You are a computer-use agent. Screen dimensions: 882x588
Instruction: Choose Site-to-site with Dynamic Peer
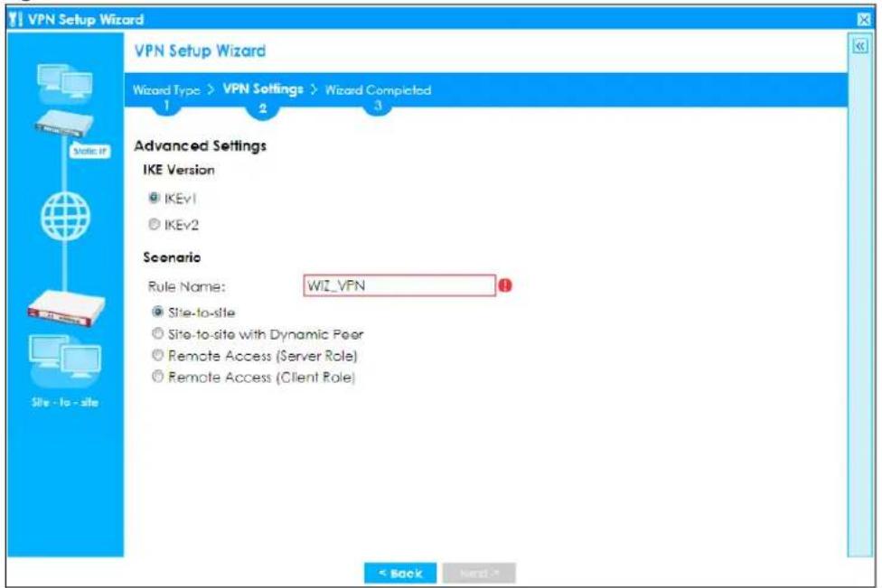point(158,334)
